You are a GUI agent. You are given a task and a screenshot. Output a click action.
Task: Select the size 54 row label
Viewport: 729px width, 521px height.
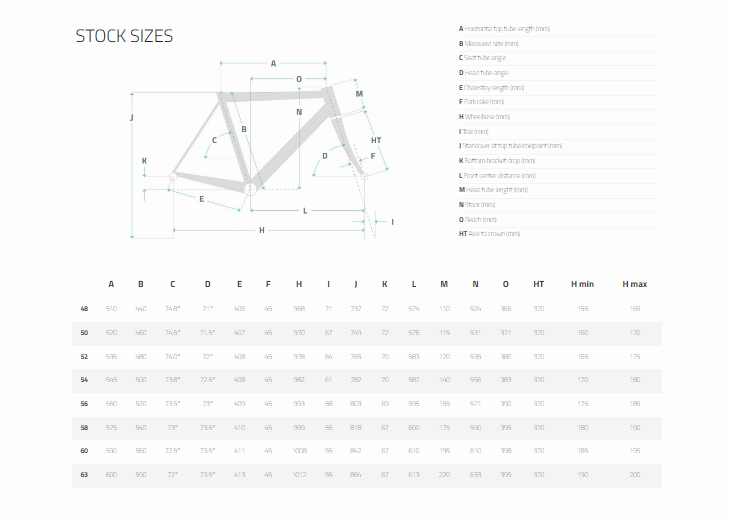(x=84, y=380)
